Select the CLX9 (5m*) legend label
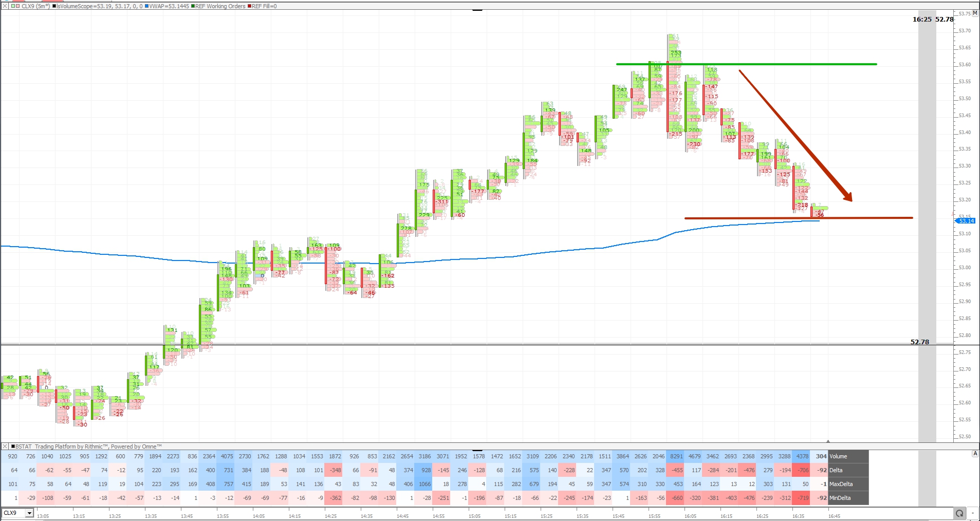The width and height of the screenshot is (980, 521). point(35,6)
